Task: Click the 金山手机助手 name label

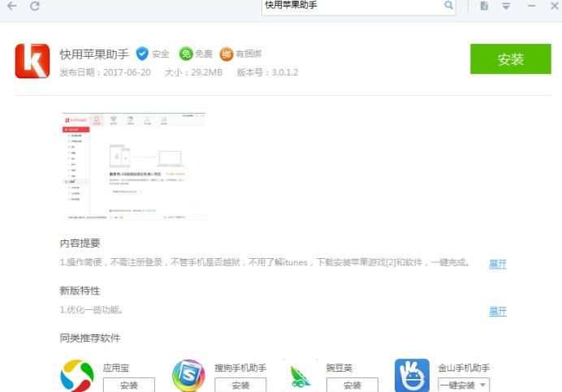Action: pos(464,368)
